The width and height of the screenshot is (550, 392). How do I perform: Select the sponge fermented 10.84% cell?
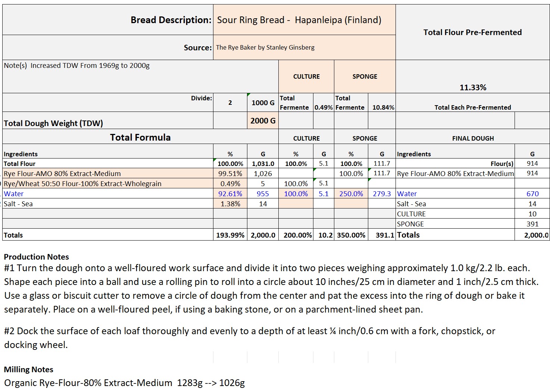pyautogui.click(x=383, y=107)
